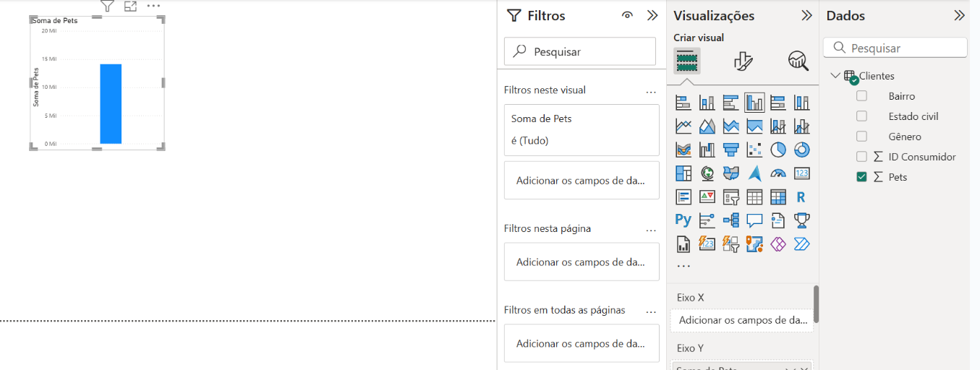Check the Estado civil field
Screen dimensions: 980x370
861,116
